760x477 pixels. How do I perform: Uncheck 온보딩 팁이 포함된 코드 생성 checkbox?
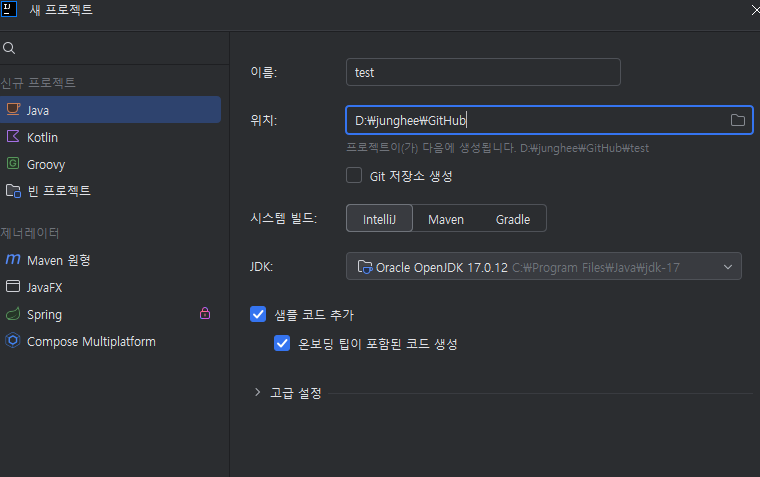tap(282, 343)
